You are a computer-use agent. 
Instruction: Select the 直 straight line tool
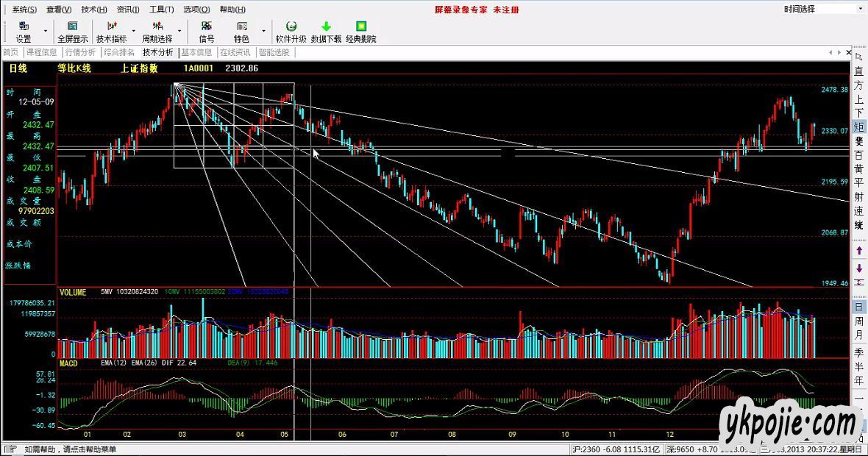tap(858, 71)
